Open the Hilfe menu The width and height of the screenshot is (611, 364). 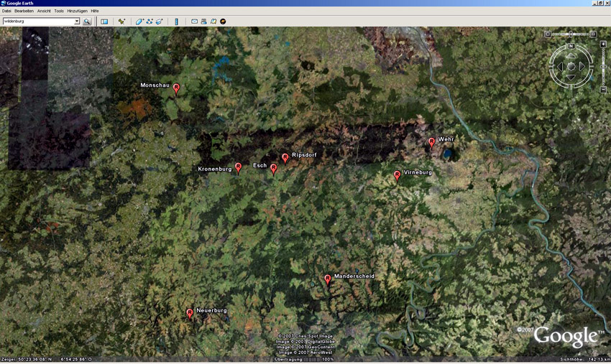95,11
